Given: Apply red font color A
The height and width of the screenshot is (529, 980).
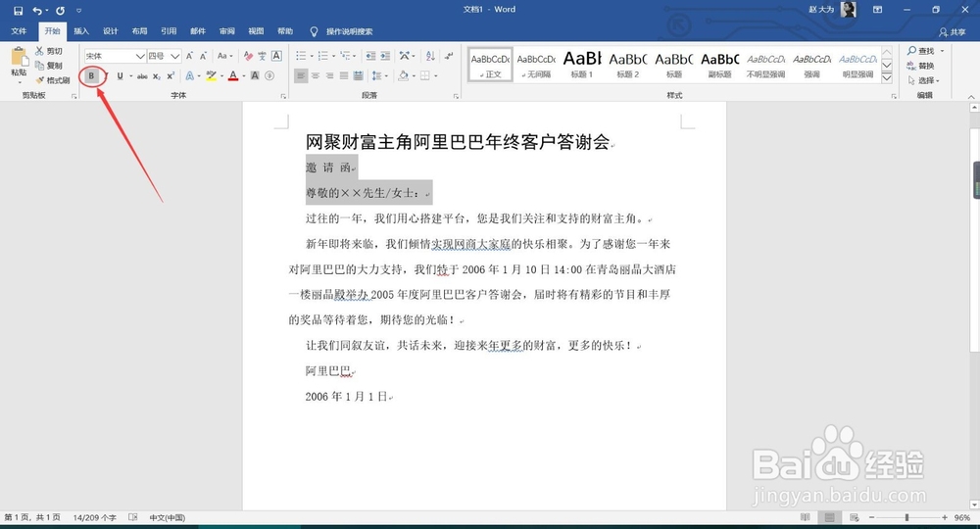Looking at the screenshot, I should [x=233, y=76].
